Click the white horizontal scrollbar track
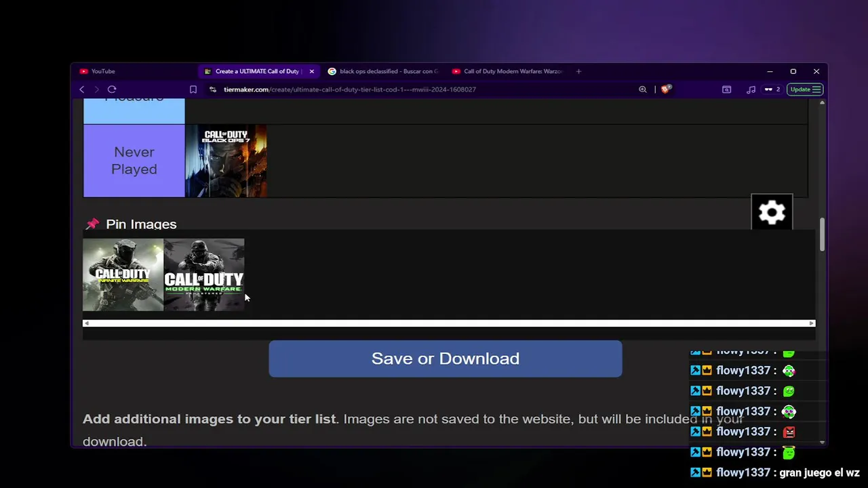Viewport: 868px width, 488px height. tap(448, 323)
